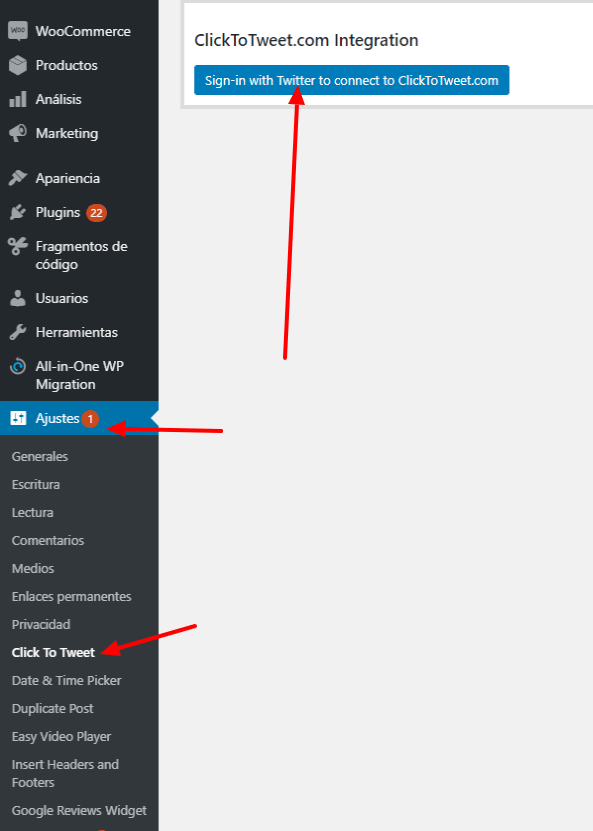
Task: Click the WooCommerce logo icon
Action: pos(18,31)
